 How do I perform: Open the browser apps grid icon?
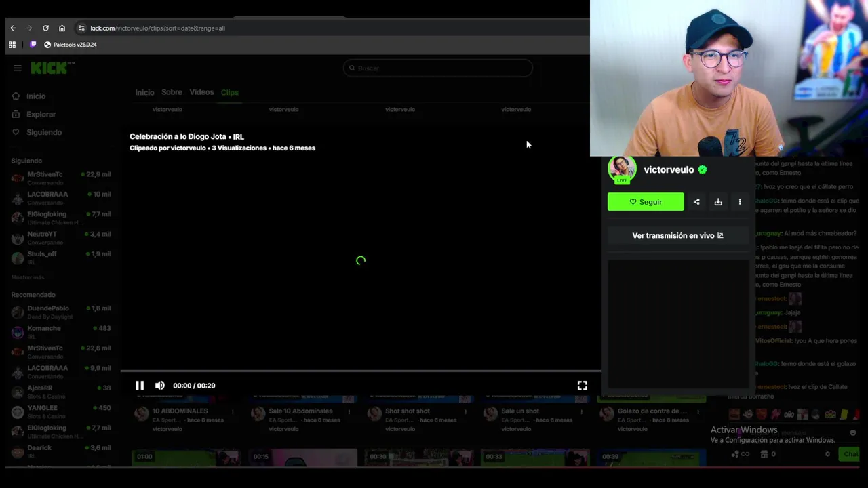pyautogui.click(x=12, y=45)
